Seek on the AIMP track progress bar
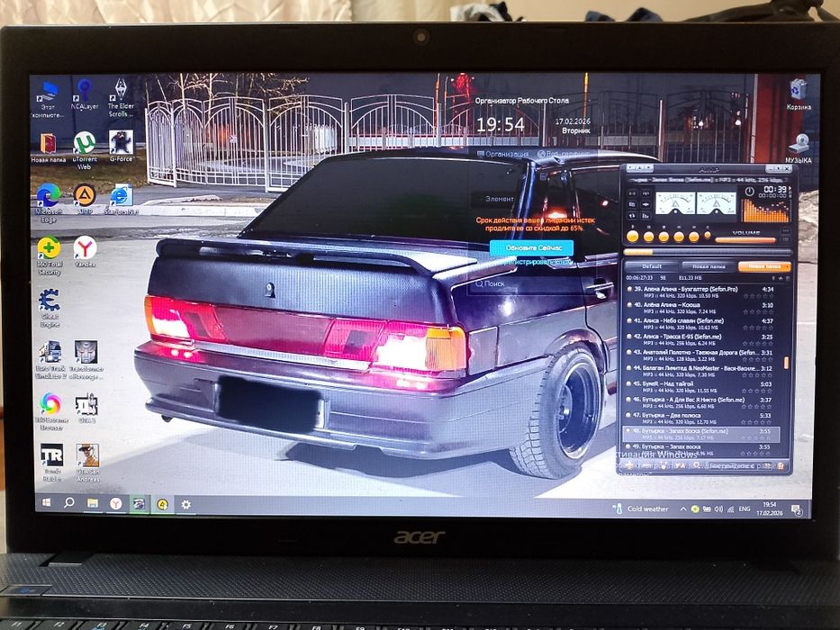The image size is (840, 630). coord(707,252)
